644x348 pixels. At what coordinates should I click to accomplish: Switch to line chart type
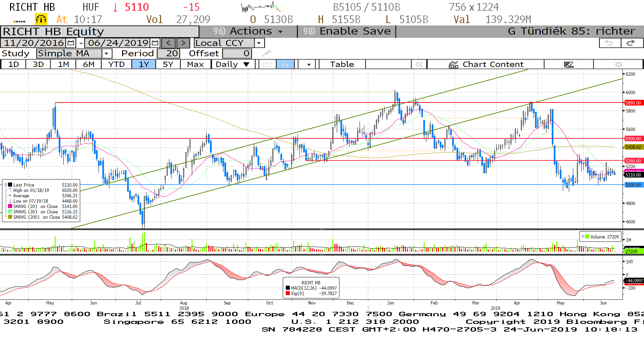[x=267, y=64]
